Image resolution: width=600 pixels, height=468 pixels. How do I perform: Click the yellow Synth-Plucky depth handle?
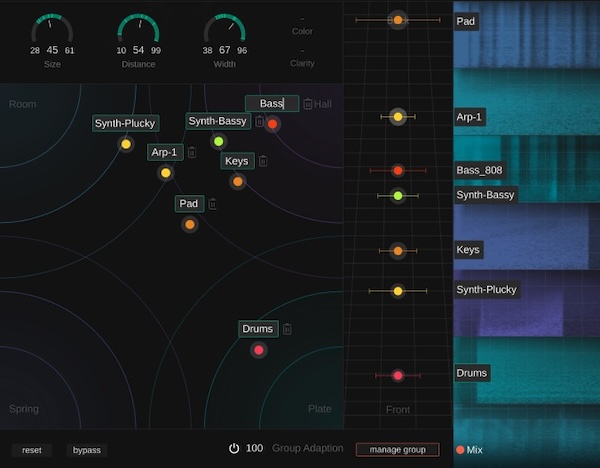pyautogui.click(x=398, y=291)
